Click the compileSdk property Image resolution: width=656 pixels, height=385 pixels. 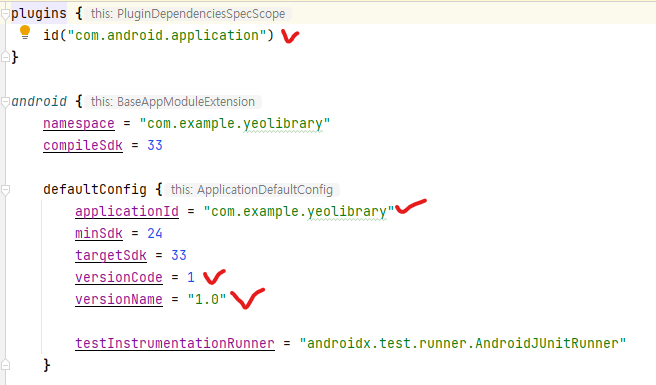tap(83, 146)
